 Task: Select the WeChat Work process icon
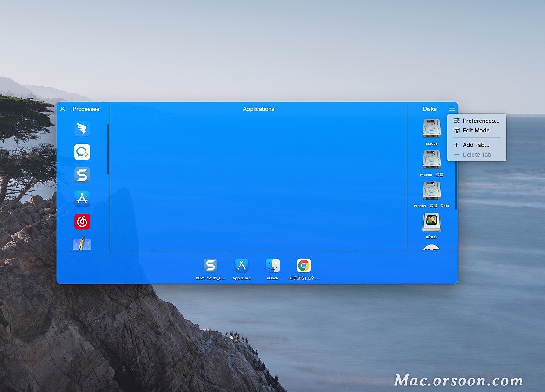click(x=82, y=152)
